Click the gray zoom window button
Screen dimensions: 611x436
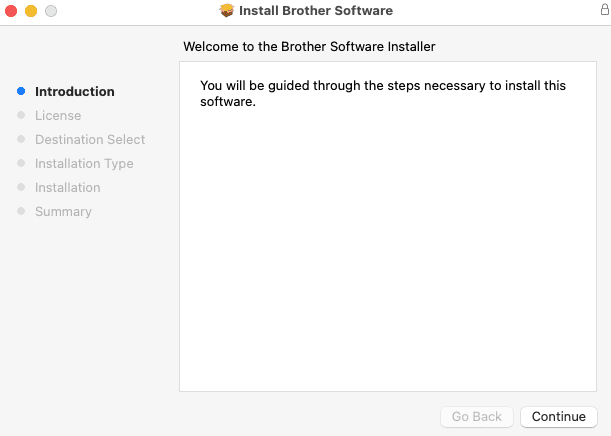[x=51, y=11]
